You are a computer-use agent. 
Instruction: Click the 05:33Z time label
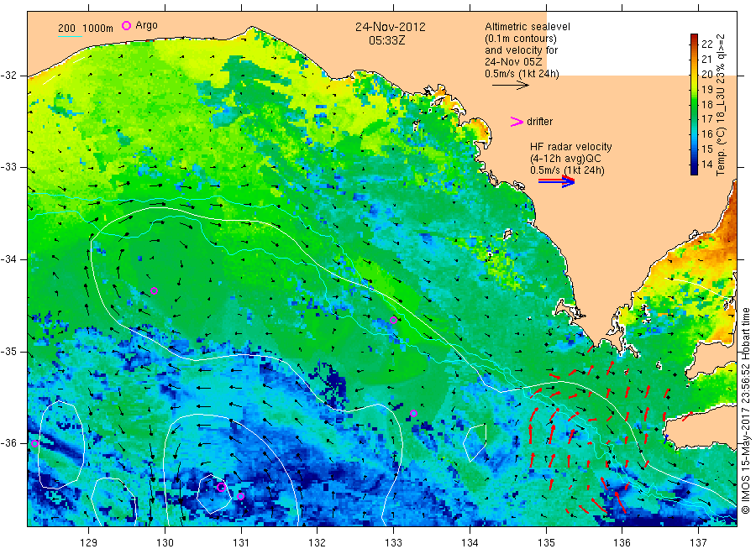(387, 41)
